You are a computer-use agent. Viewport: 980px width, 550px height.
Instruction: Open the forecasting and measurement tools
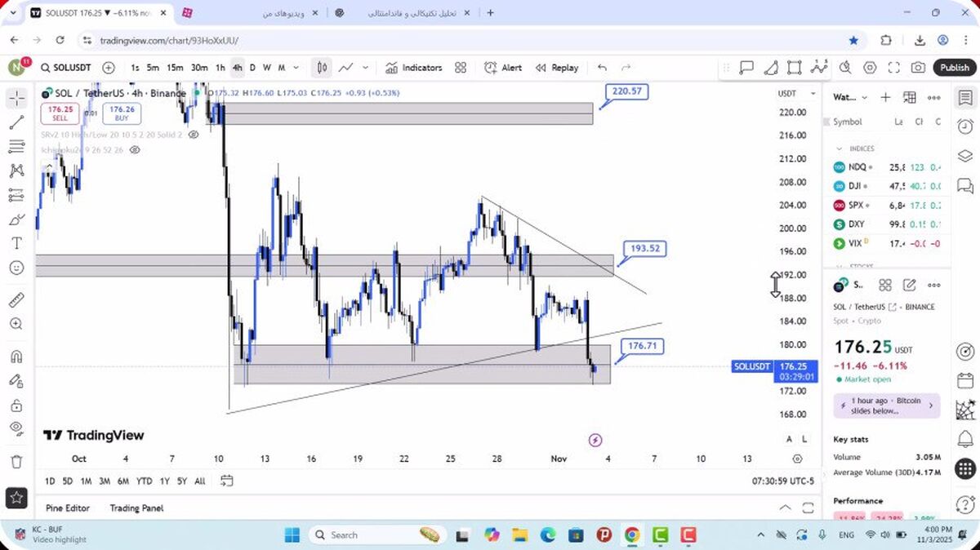tap(16, 195)
